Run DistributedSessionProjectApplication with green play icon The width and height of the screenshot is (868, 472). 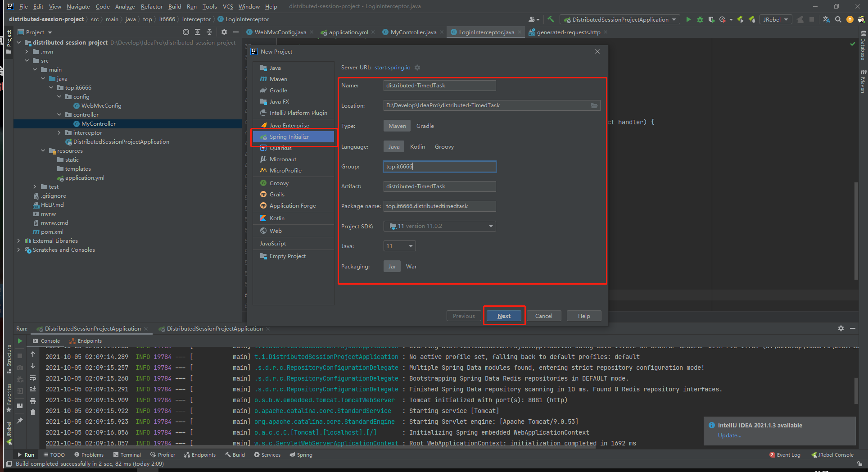688,19
